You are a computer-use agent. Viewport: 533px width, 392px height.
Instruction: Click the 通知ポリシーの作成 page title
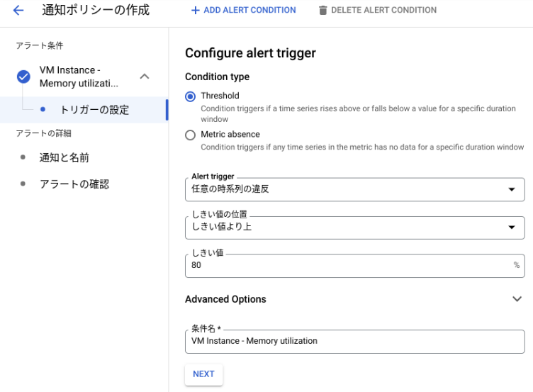click(96, 10)
